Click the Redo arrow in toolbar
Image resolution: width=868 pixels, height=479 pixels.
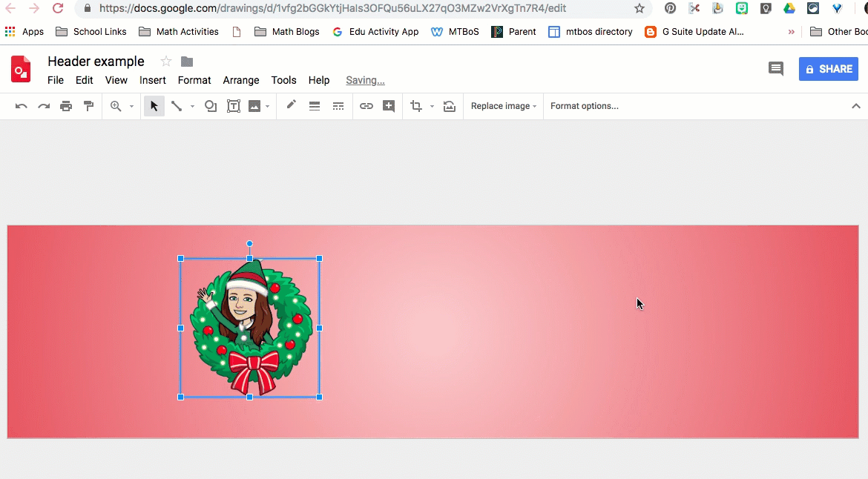[44, 106]
